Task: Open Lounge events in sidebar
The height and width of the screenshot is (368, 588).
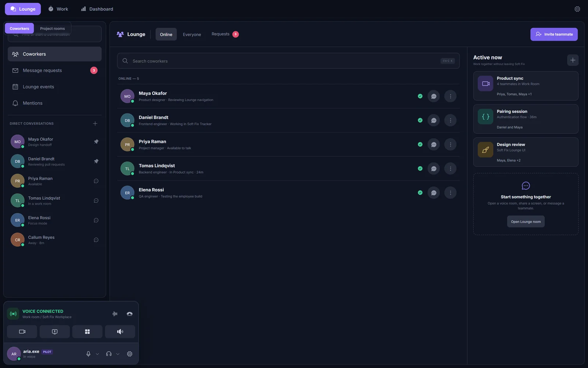Action: point(55,87)
